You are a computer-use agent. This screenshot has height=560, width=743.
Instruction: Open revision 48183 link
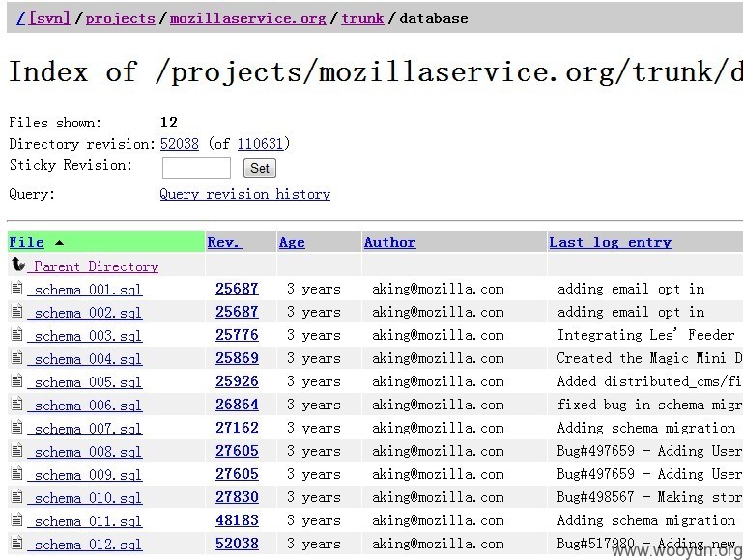(x=237, y=520)
